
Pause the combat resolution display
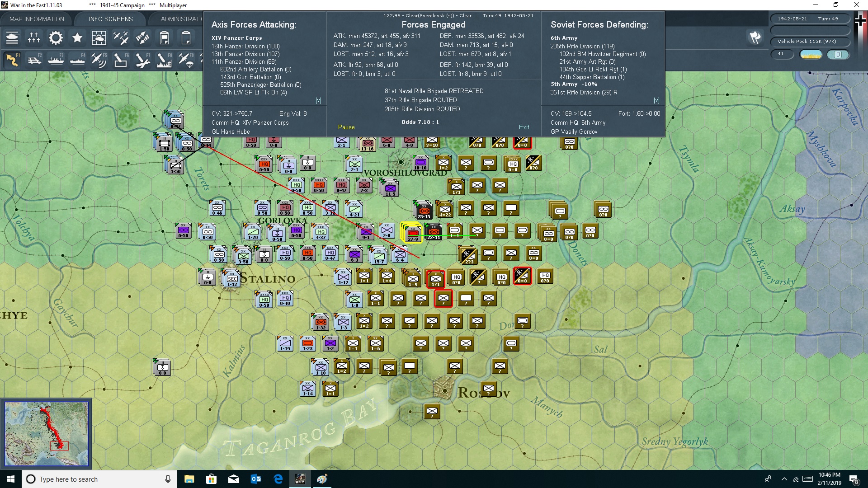tap(346, 127)
